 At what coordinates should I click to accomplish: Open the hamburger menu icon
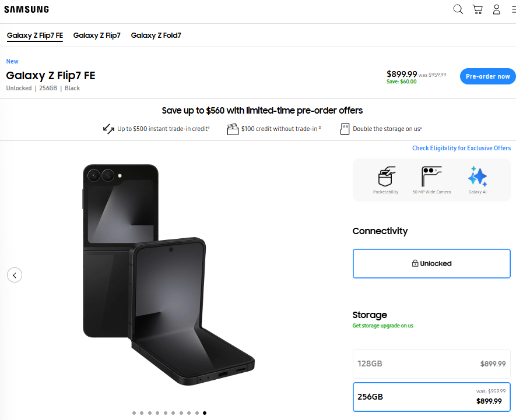point(514,9)
